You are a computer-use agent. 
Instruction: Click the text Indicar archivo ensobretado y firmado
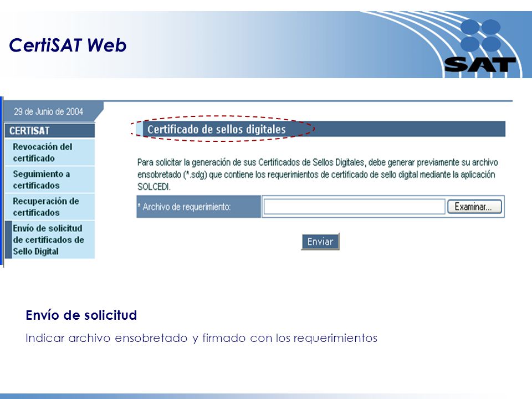point(135,338)
